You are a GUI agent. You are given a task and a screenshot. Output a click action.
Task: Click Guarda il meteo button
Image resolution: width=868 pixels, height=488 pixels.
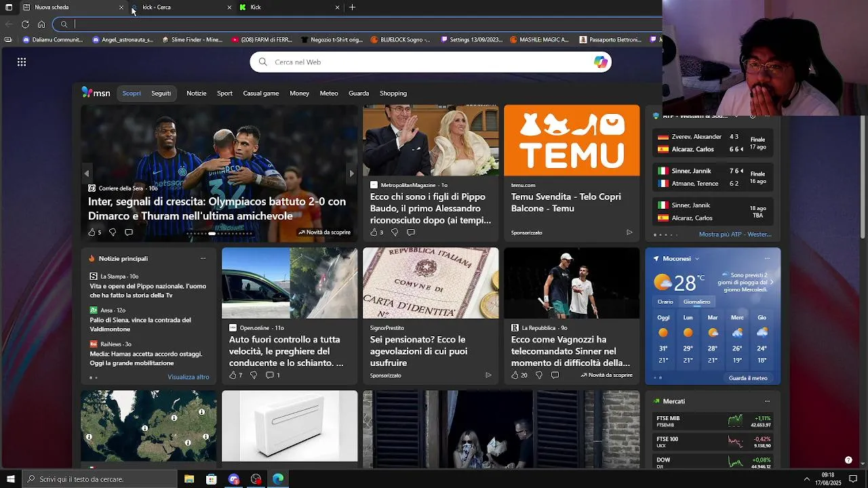(x=748, y=378)
